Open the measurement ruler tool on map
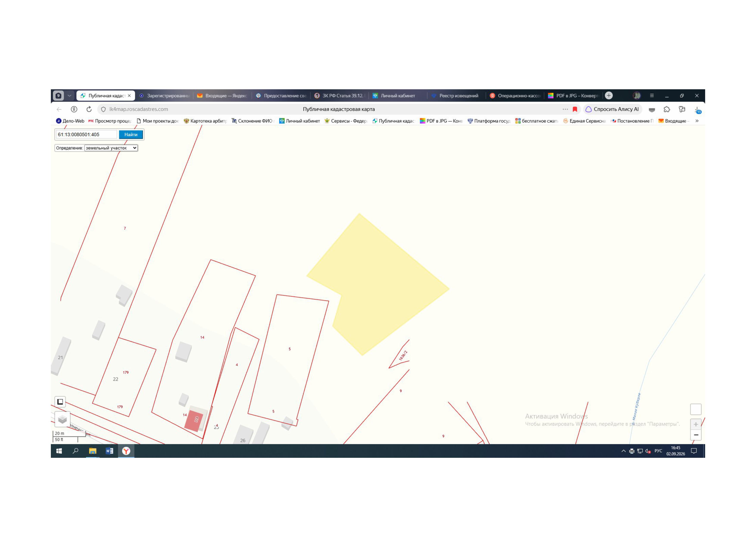The image size is (756, 535). click(x=60, y=402)
